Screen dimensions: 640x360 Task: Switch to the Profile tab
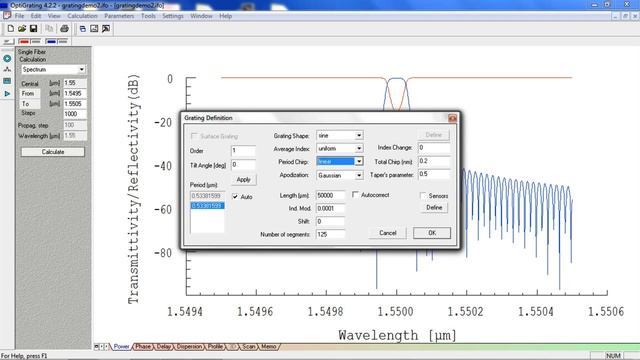click(215, 347)
